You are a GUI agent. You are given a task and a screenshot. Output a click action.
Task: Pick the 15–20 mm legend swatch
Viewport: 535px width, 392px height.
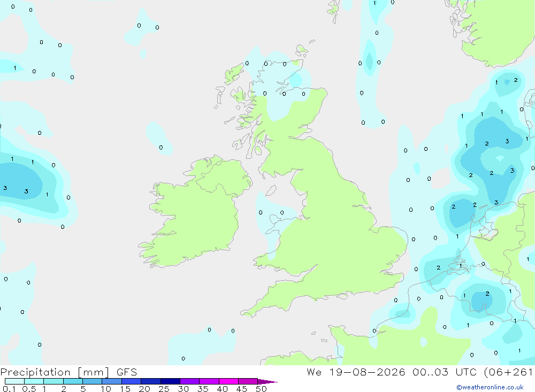pos(132,381)
